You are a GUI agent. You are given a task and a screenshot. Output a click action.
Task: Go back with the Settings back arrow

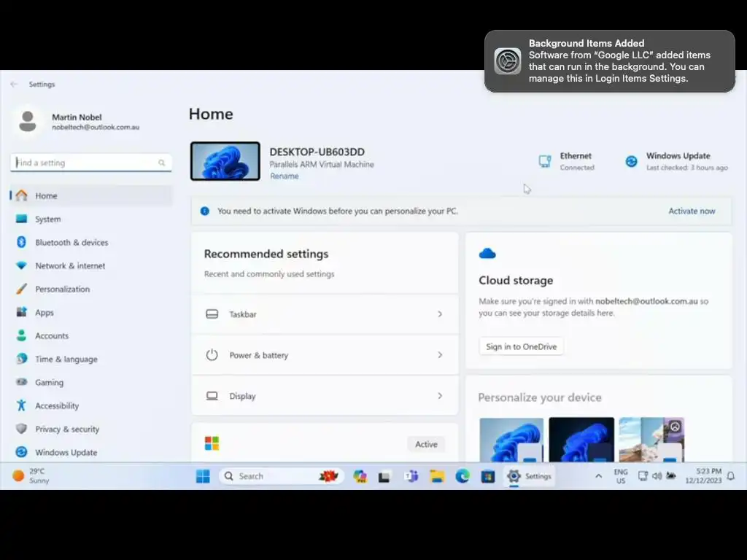coord(14,85)
